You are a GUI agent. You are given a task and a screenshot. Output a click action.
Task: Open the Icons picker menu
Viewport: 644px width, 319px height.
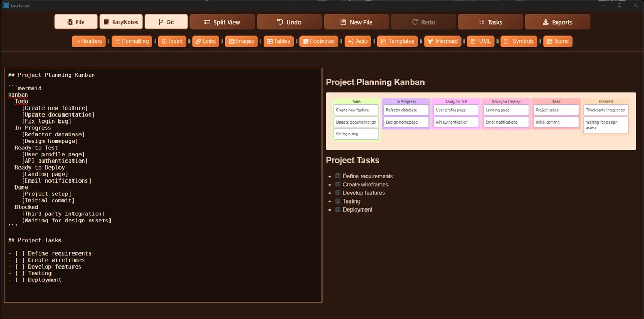click(x=558, y=41)
